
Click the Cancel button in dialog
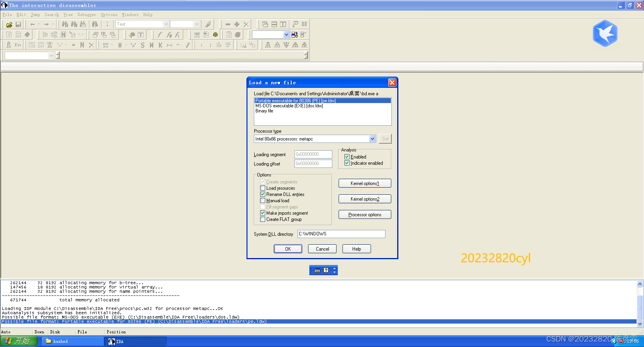point(322,249)
